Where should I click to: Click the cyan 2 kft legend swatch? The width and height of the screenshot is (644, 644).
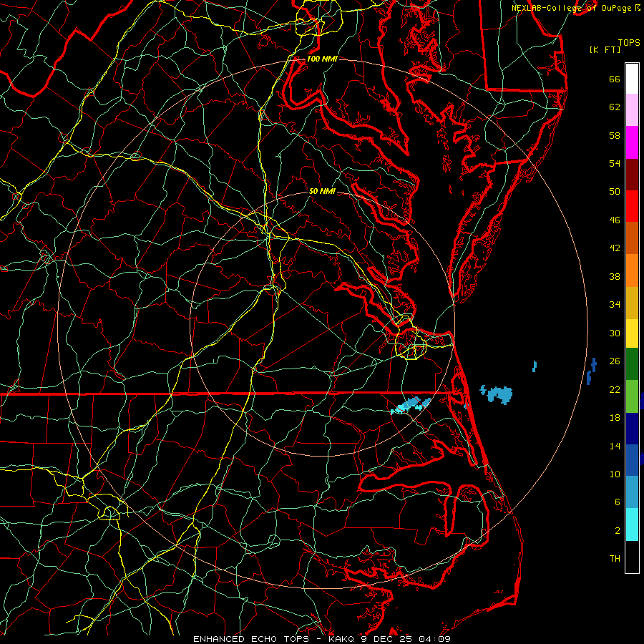pos(632,525)
